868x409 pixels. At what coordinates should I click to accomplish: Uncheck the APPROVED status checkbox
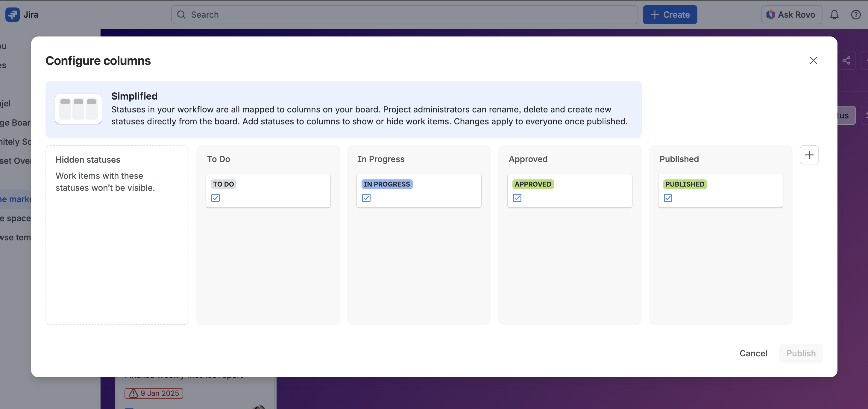click(518, 198)
